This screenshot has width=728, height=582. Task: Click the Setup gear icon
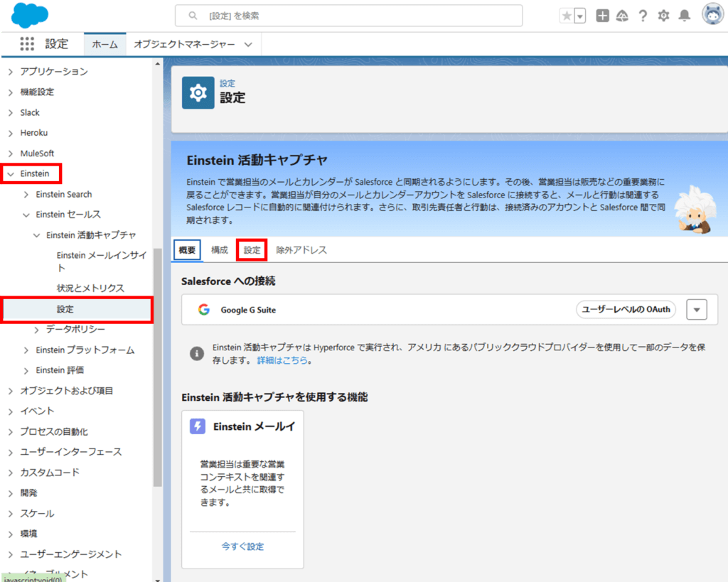pos(663,15)
